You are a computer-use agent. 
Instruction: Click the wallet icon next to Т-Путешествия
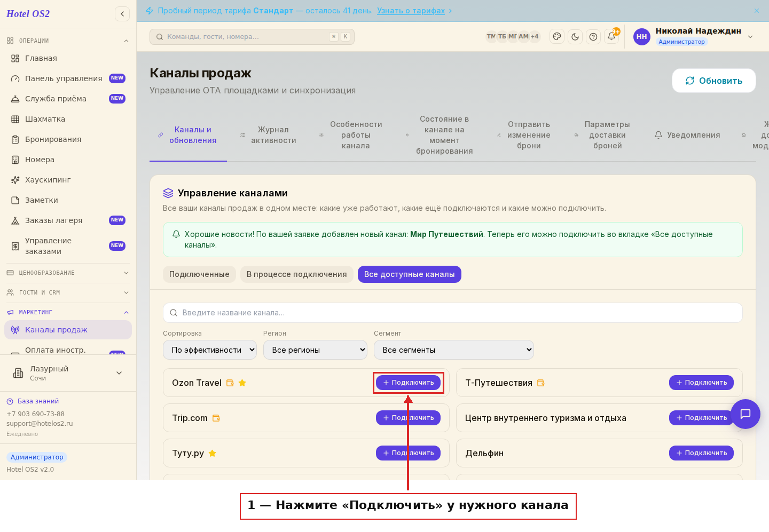point(540,383)
